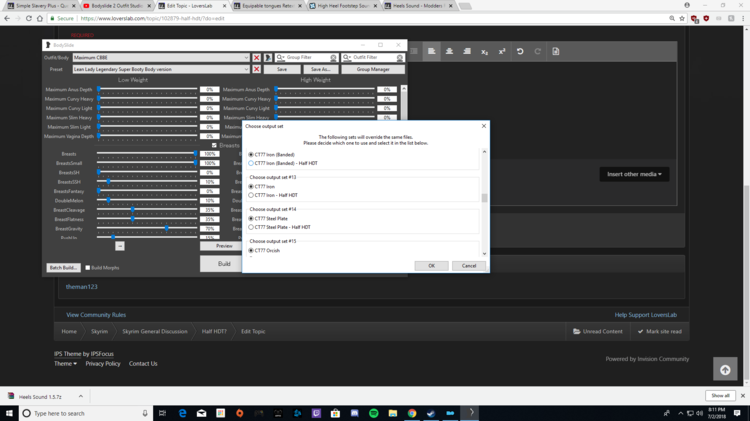This screenshot has width=750, height=421.
Task: Align text left in the forum editor
Action: 431,51
